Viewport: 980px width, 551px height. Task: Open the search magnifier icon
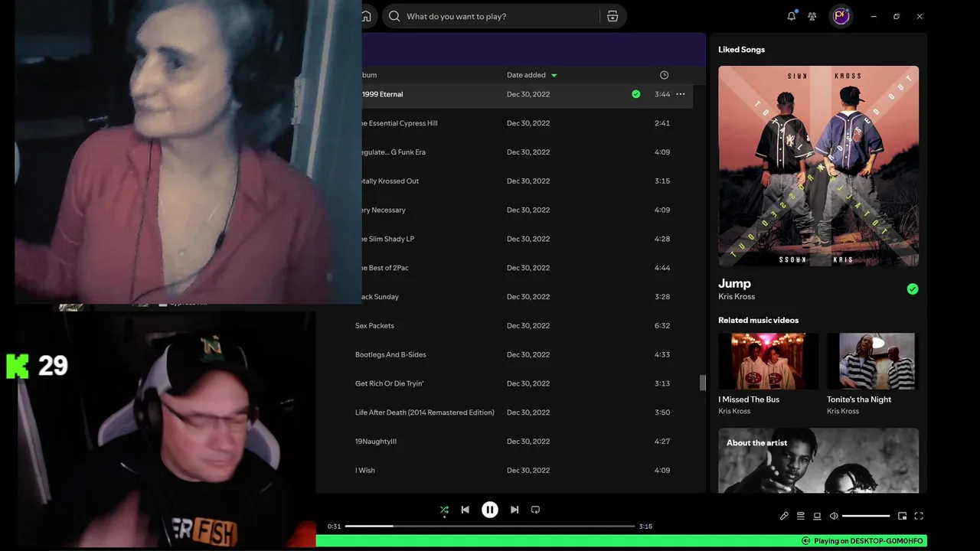(394, 16)
